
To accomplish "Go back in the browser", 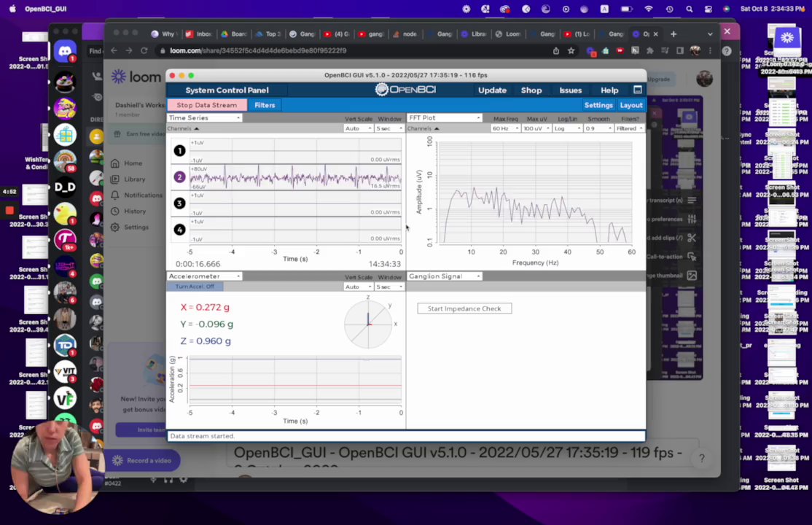I will (114, 50).
